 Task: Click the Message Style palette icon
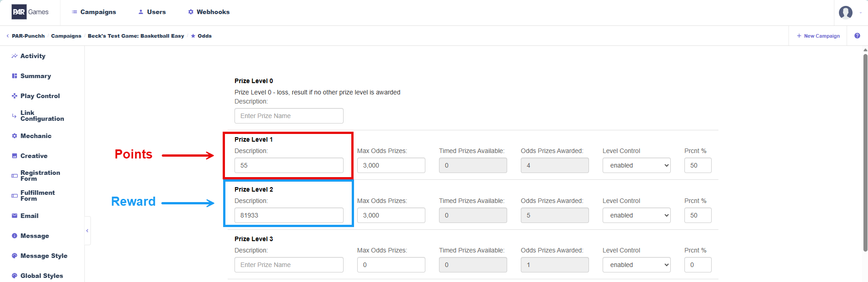pyautogui.click(x=15, y=256)
